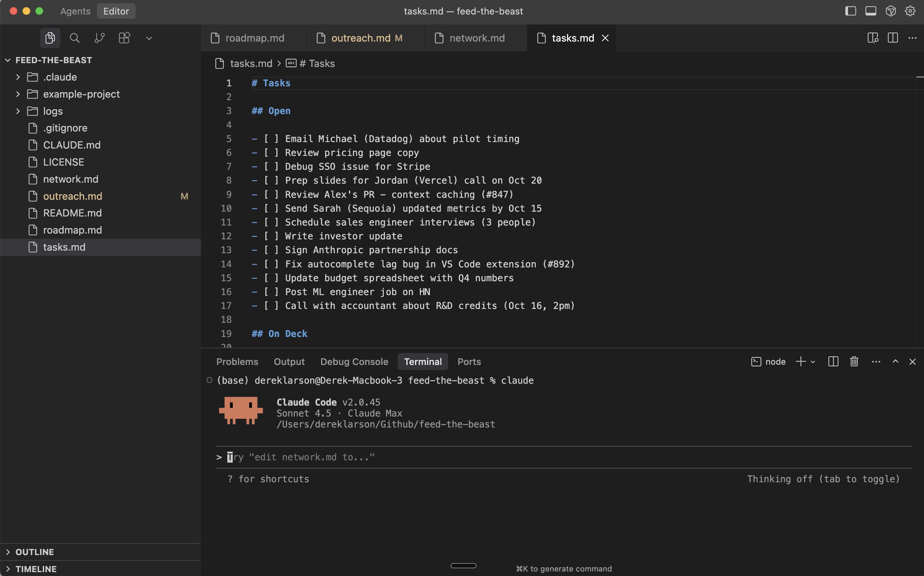Open editor preview search icon
Image resolution: width=924 pixels, height=576 pixels.
(x=872, y=38)
